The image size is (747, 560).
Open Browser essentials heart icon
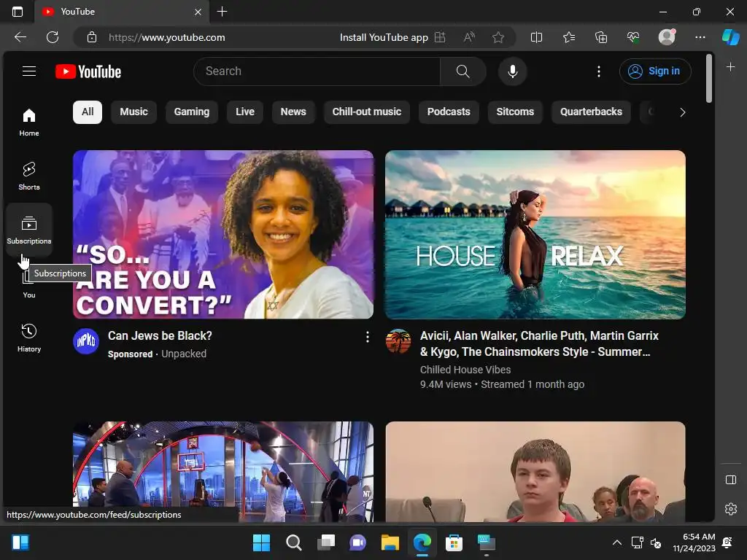tap(633, 37)
